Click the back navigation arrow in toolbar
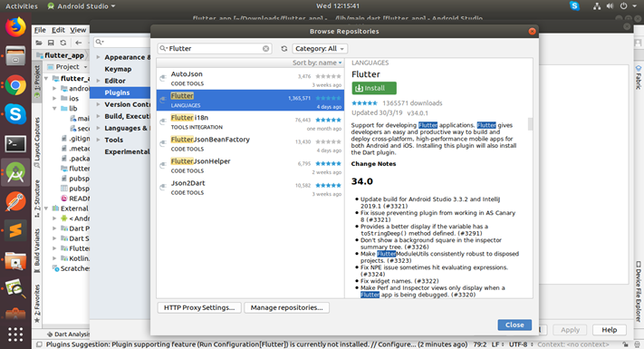 [79, 43]
